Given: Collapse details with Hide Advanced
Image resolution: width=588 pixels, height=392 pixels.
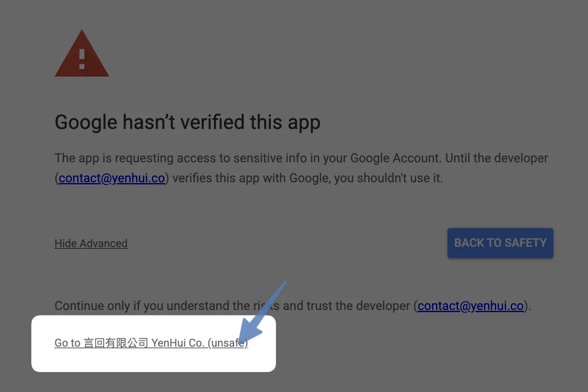Looking at the screenshot, I should pos(91,243).
